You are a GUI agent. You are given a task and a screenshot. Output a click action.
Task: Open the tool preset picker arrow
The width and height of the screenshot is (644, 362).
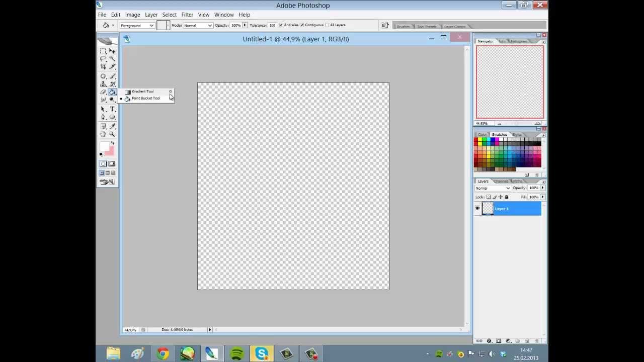point(113,25)
